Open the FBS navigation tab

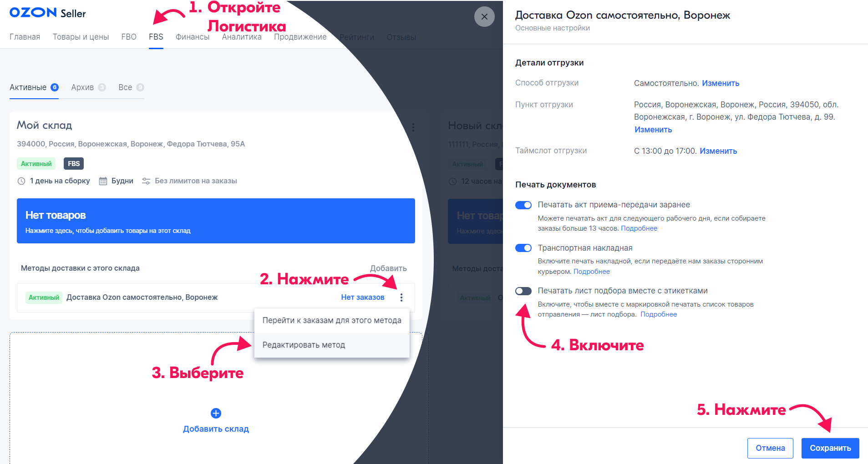156,37
